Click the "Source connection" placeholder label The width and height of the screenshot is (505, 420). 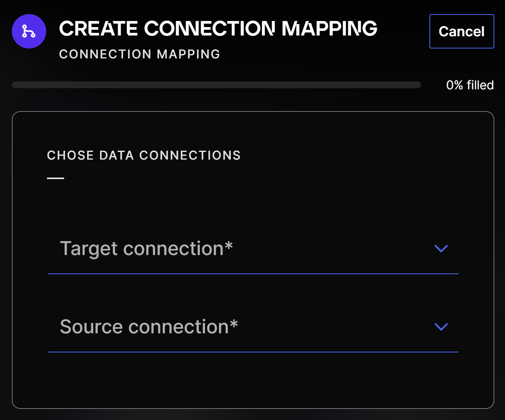pyautogui.click(x=144, y=327)
